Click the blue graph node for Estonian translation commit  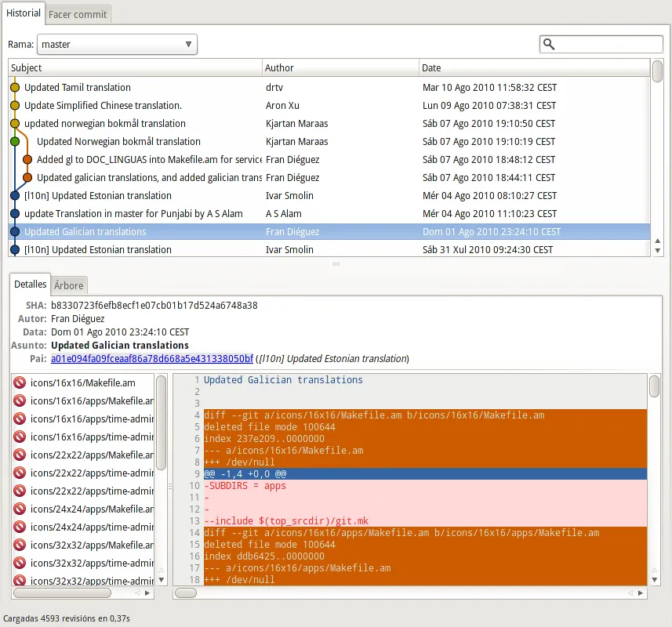(16, 195)
